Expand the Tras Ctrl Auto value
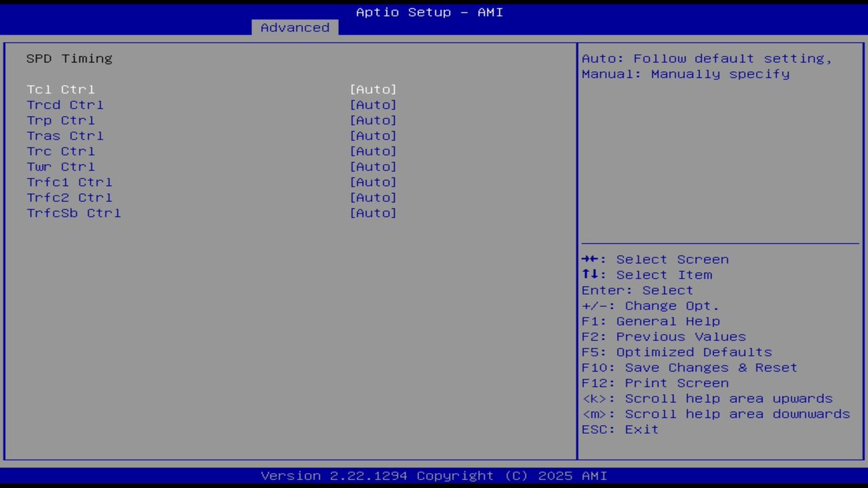 tap(373, 136)
